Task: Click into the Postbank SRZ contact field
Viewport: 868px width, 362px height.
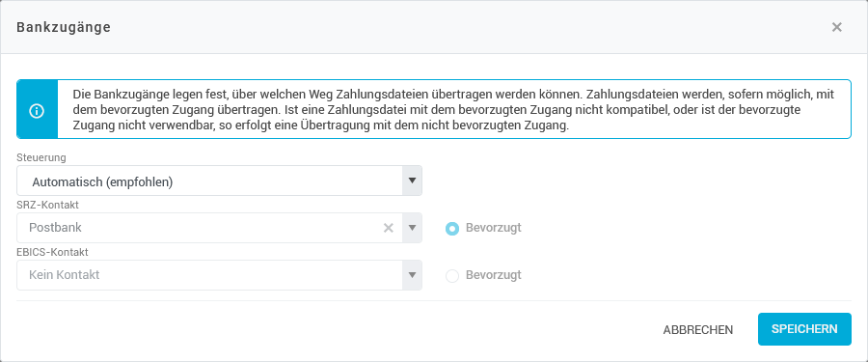Action: 219,228
